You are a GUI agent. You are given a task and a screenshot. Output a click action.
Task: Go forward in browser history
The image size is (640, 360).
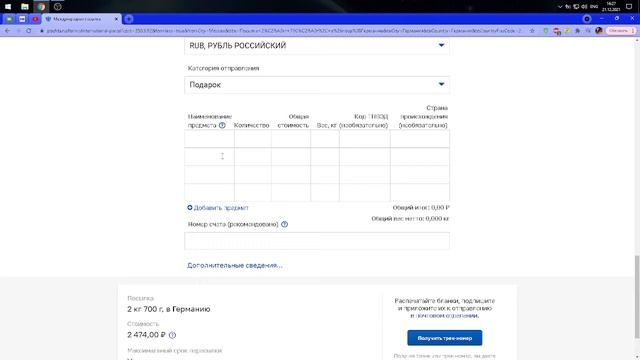18,31
